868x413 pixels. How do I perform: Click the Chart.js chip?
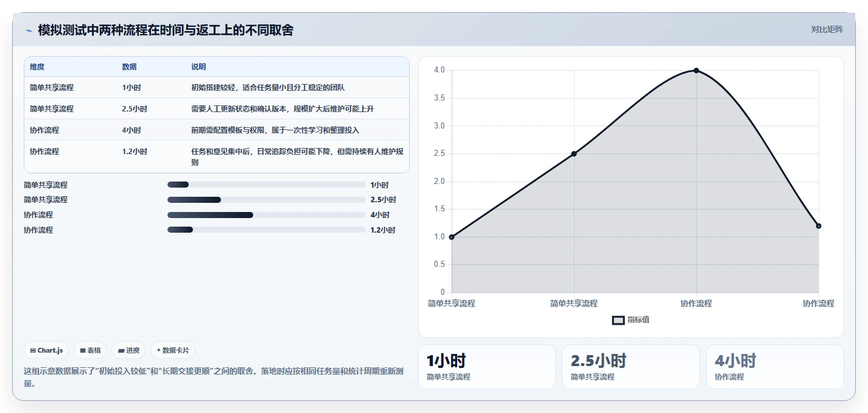(x=46, y=350)
